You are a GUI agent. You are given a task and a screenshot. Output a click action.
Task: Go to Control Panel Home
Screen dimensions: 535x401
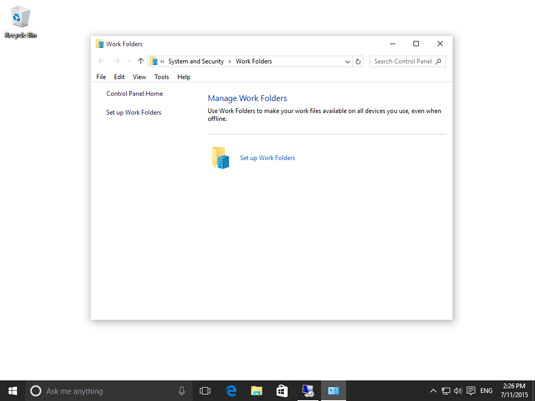[134, 94]
